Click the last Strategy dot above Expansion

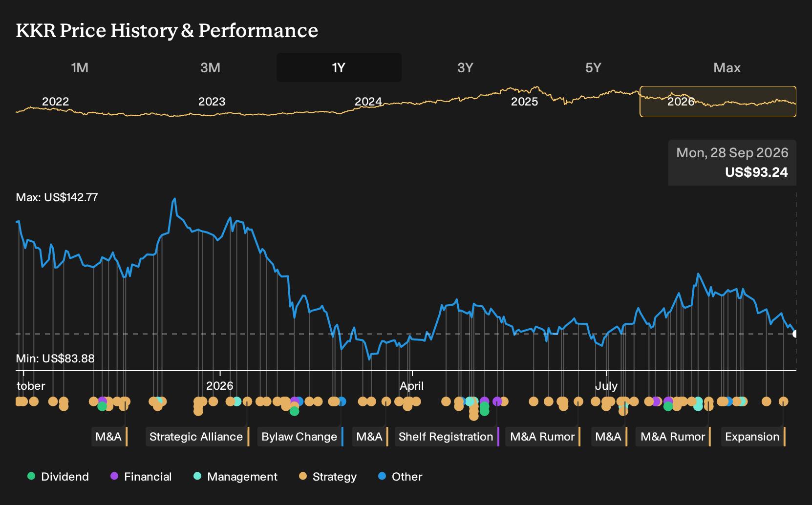pos(783,401)
